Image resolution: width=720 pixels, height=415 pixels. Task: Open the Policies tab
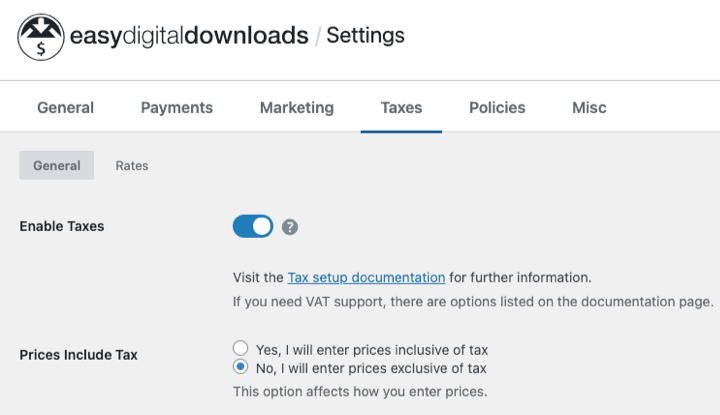coord(497,108)
